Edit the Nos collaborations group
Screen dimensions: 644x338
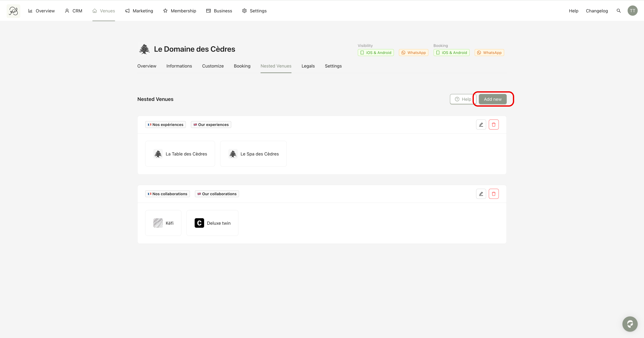[x=481, y=194]
